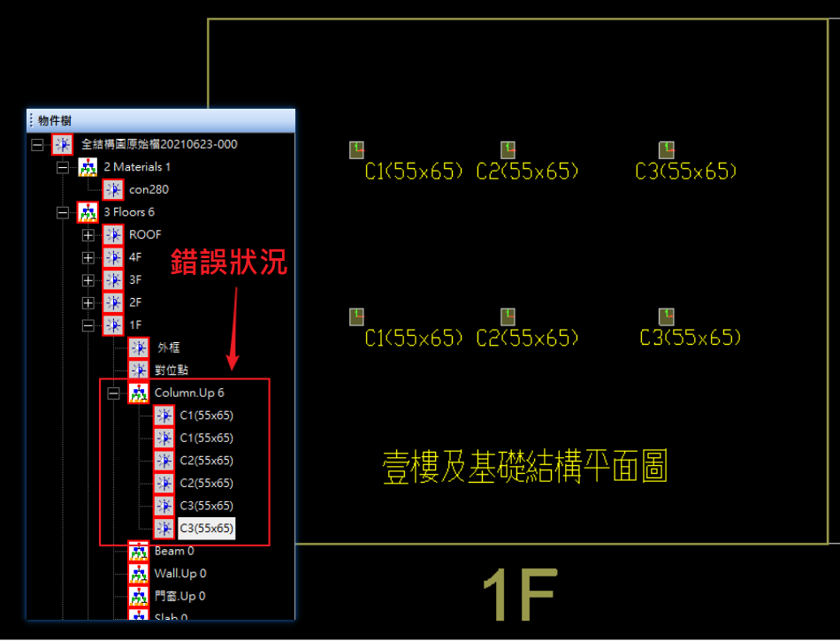
Task: Select the 4F label in tree
Action: (x=135, y=257)
